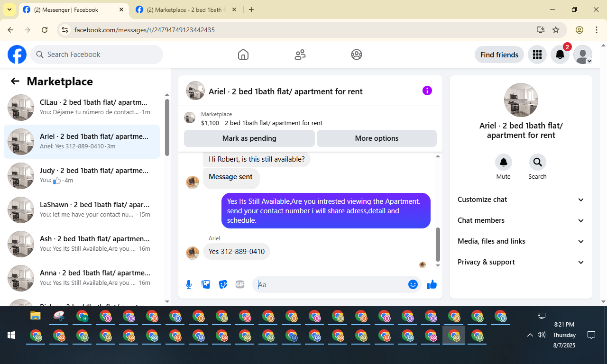Search in conversation using magnifier icon

coord(538,162)
